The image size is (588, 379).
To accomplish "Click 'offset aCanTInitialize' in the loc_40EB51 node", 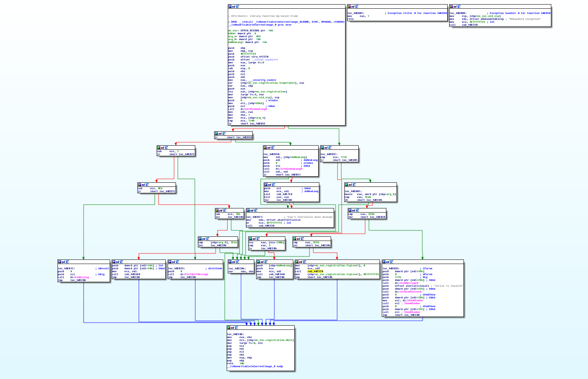I will pos(280,220).
